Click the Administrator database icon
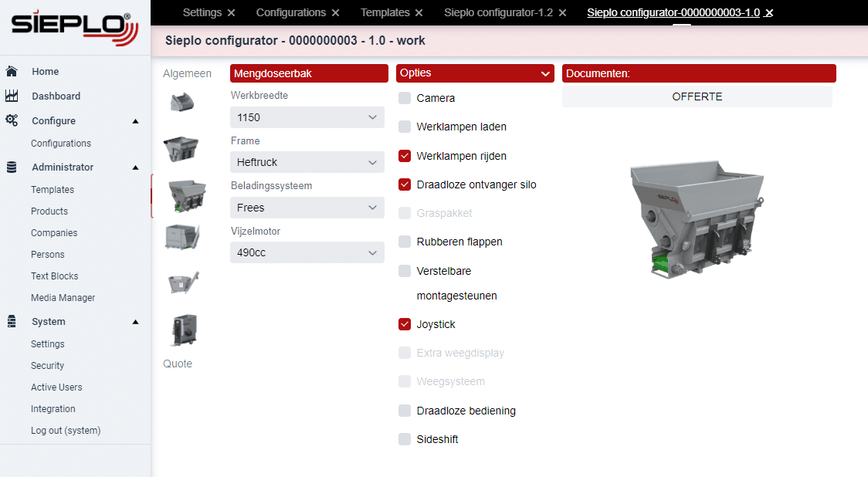This screenshot has width=868, height=477. pos(12,167)
